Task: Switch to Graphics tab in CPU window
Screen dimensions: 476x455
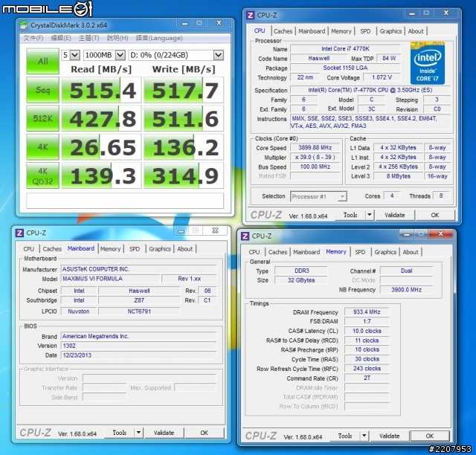Action: tap(390, 31)
